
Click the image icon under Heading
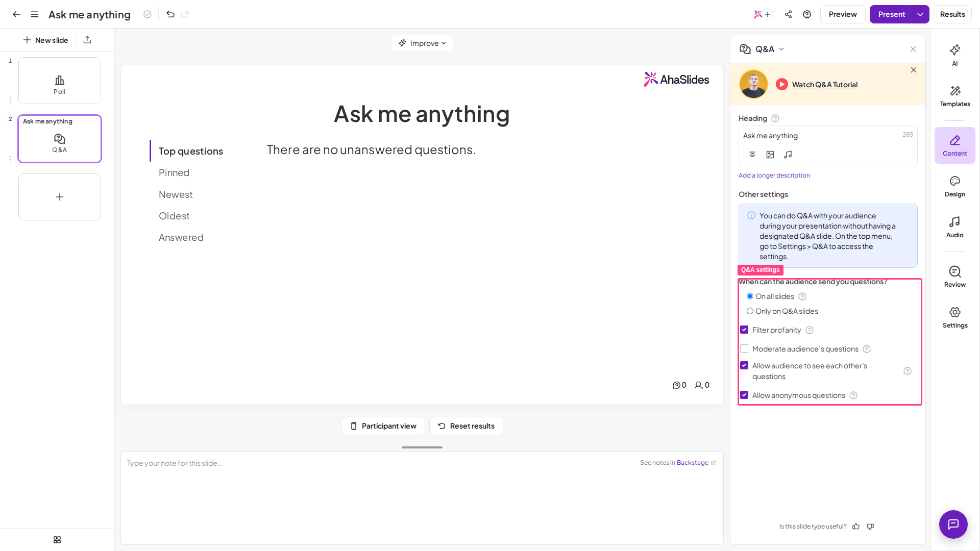tap(770, 155)
